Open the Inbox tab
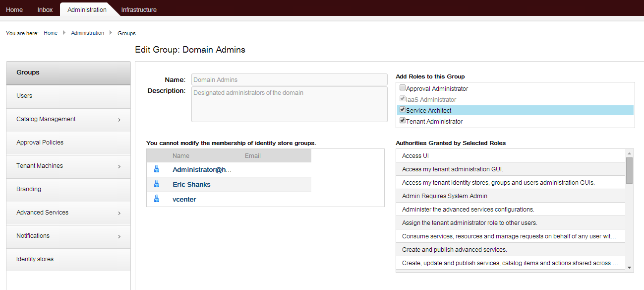 tap(45, 10)
